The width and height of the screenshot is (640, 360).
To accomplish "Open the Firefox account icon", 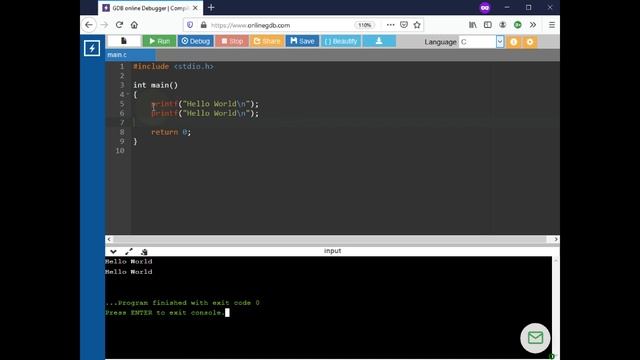I will tap(502, 25).
